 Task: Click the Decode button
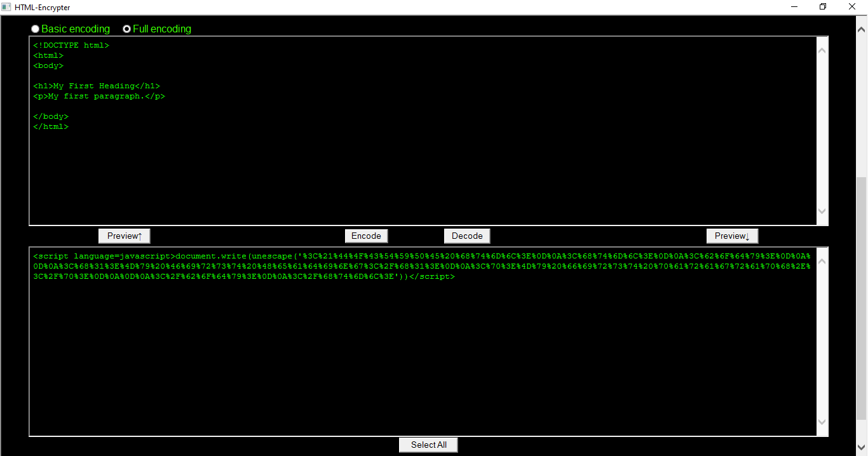coord(467,236)
